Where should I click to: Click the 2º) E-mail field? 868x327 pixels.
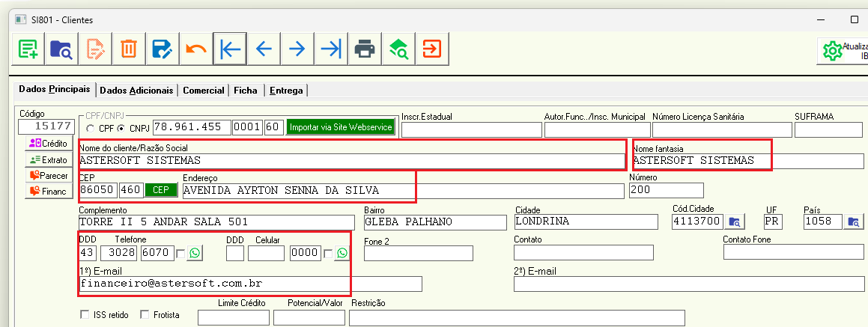tap(691, 284)
